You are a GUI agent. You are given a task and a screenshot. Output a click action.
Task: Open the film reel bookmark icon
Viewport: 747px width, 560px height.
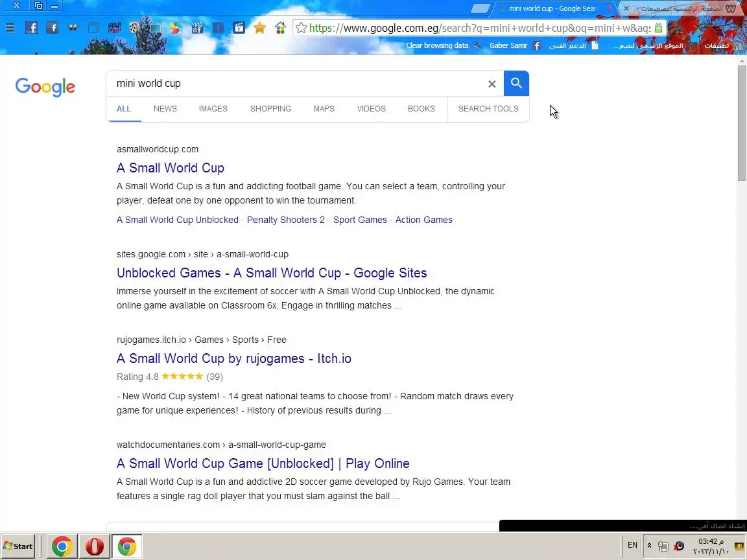click(134, 28)
